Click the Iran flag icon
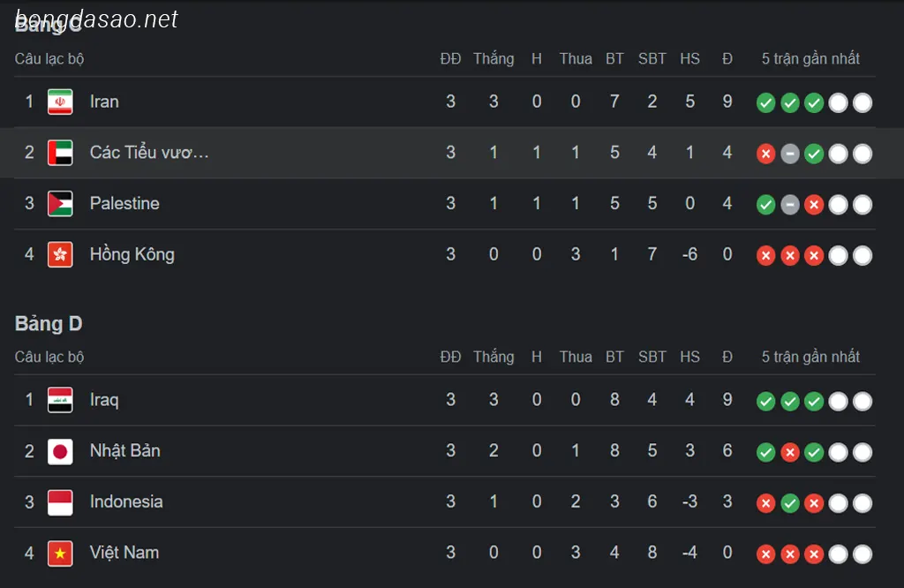This screenshot has width=904, height=588. 60,102
